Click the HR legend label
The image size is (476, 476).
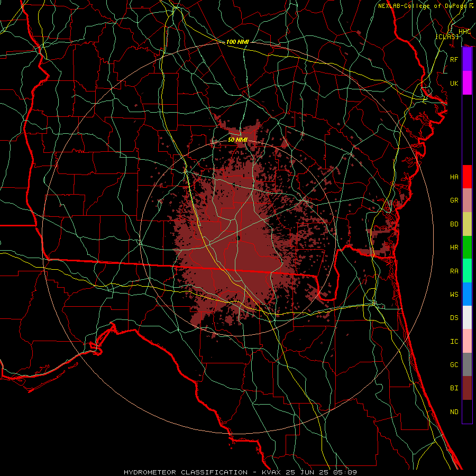(x=454, y=248)
